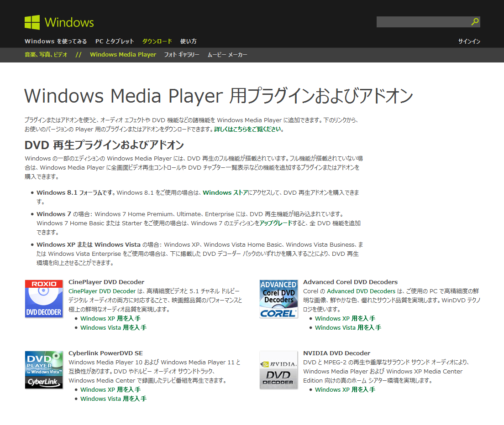Open the 'フォト ギャラリー' sub-tab
Viewport: 504px width, 425px height.
[182, 55]
